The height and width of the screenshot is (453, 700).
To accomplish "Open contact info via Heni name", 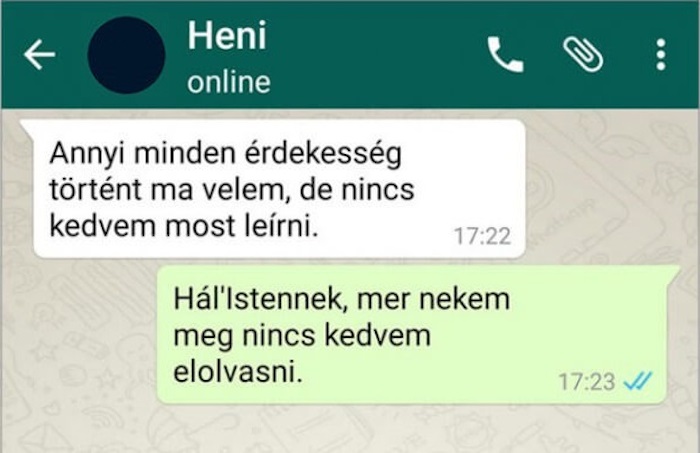I will [x=227, y=35].
